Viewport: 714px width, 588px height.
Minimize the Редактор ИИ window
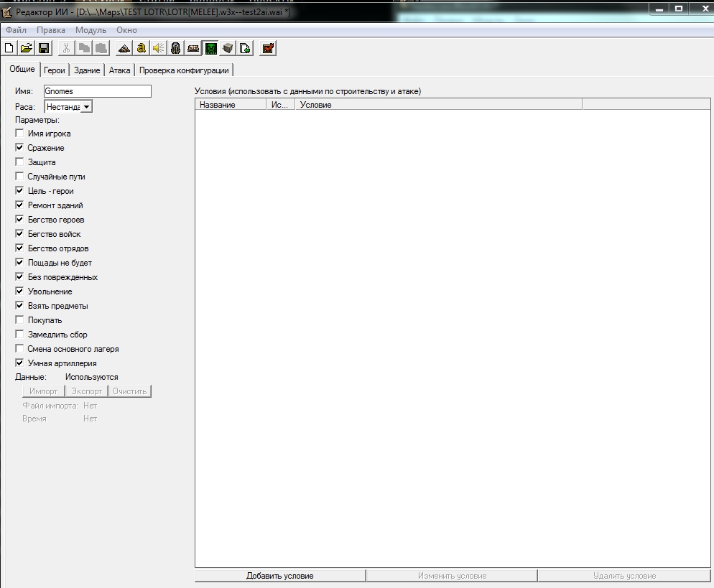(659, 9)
